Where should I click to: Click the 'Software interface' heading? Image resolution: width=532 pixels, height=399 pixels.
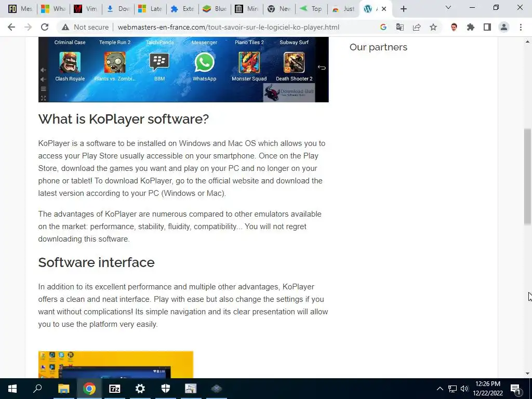click(x=96, y=262)
